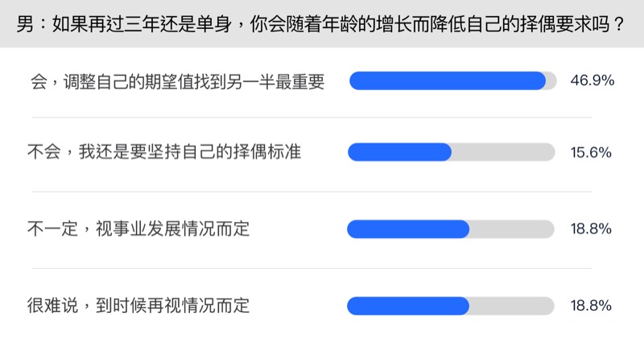Click blue bar of '不一定' option

tap(408, 229)
